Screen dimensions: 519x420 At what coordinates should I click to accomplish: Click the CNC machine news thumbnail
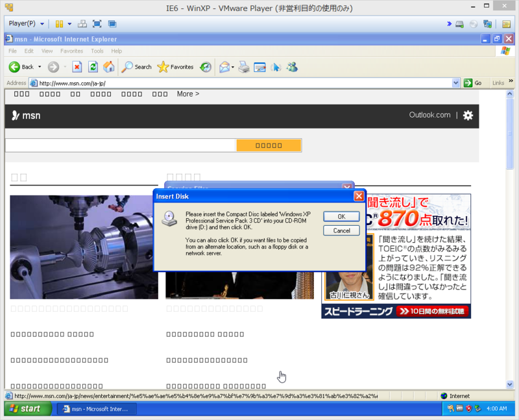[x=84, y=247]
